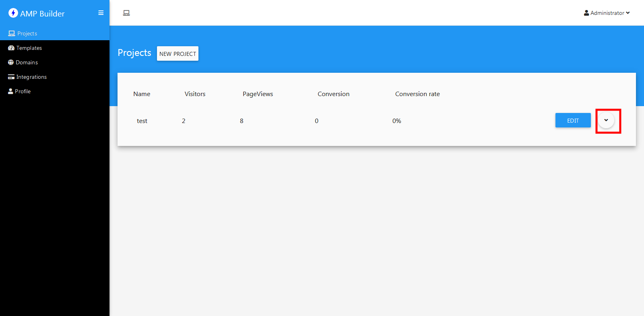Click the Domains globe icon
The width and height of the screenshot is (644, 316).
coord(11,62)
